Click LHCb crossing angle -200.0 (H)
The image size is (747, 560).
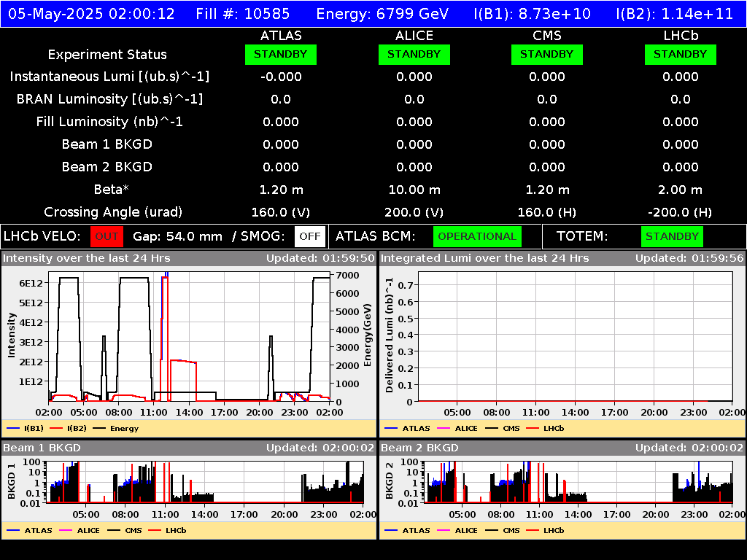681,212
